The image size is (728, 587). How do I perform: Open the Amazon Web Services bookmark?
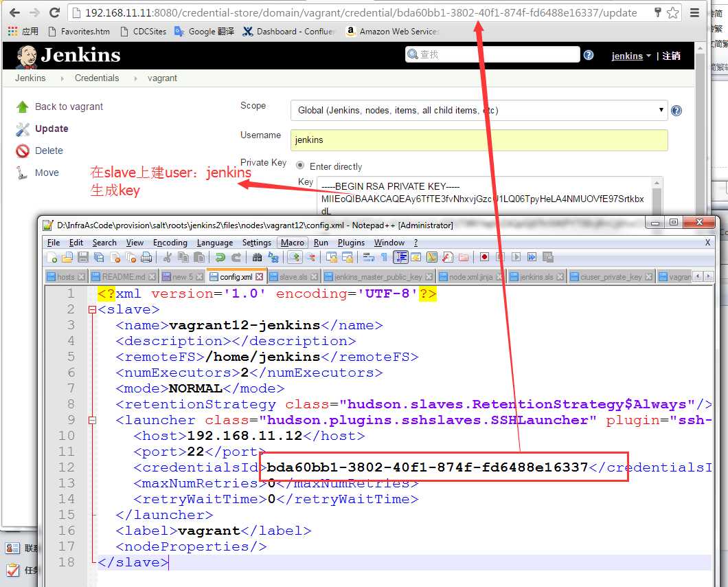tap(392, 31)
